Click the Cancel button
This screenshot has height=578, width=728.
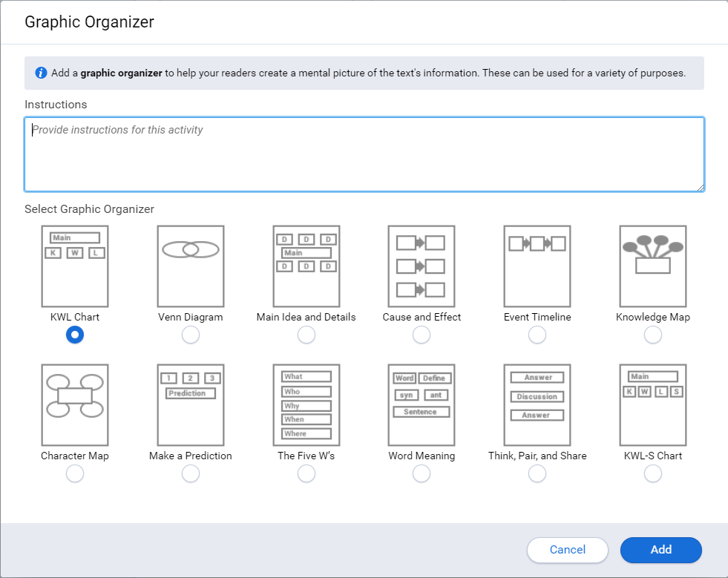pos(568,550)
